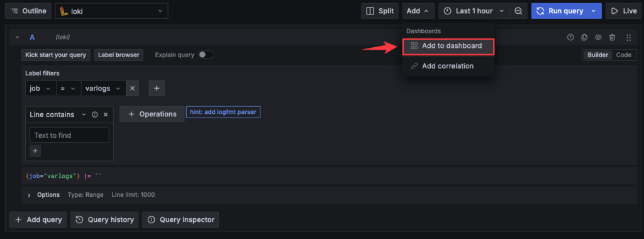Open the Run query interval dropdown arrow
Screen dimensions: 644x239
pos(594,11)
